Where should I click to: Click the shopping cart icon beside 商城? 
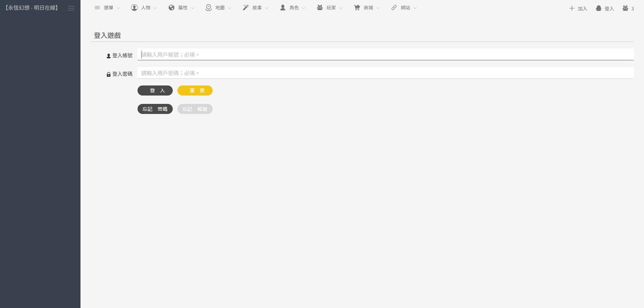tap(357, 8)
